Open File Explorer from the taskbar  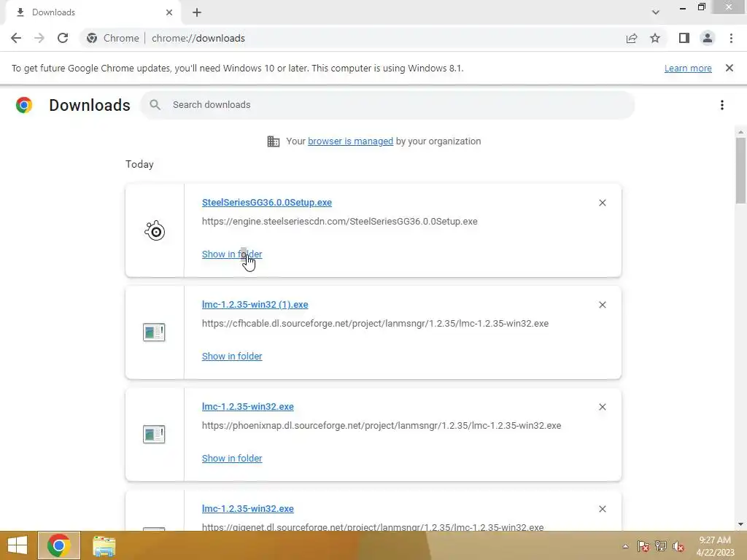tap(104, 546)
